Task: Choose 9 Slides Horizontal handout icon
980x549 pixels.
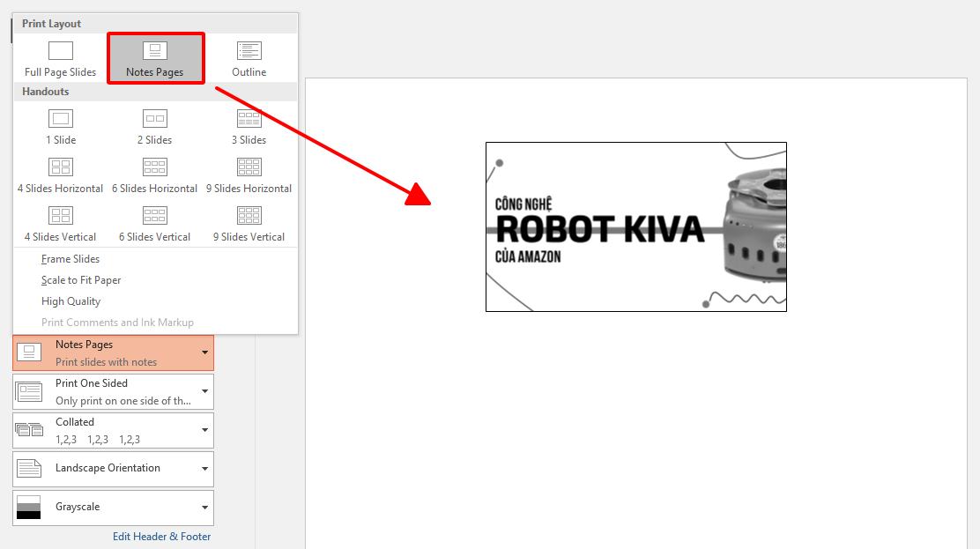Action: pyautogui.click(x=249, y=167)
